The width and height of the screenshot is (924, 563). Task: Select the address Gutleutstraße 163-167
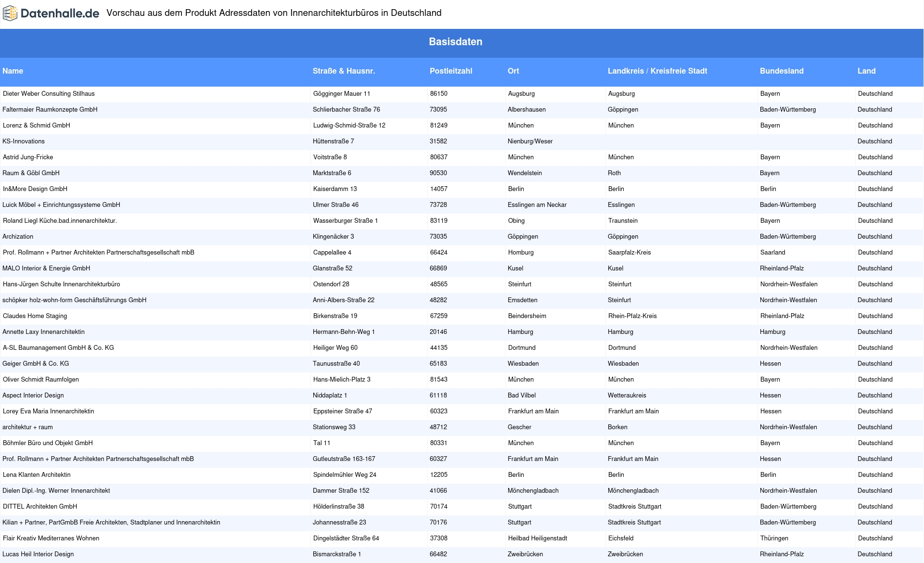click(x=344, y=459)
